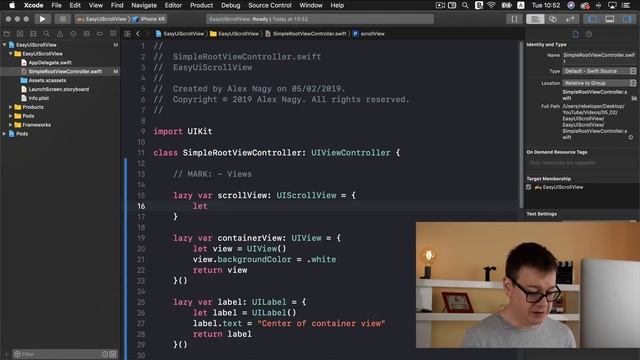Select Info.plist in navigator
This screenshot has width=640, height=360.
(x=38, y=98)
